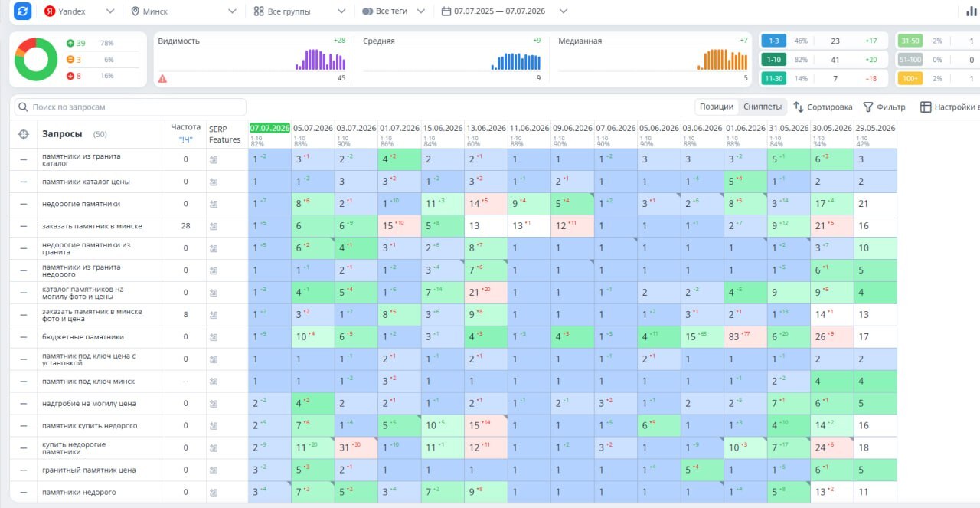Switch to the Сниппеты tab

763,107
